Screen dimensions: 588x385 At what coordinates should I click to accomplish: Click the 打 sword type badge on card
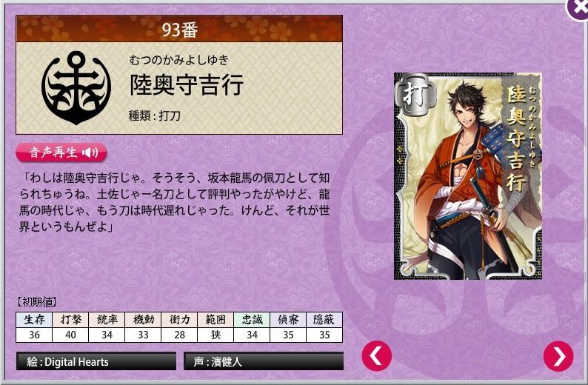pyautogui.click(x=416, y=94)
